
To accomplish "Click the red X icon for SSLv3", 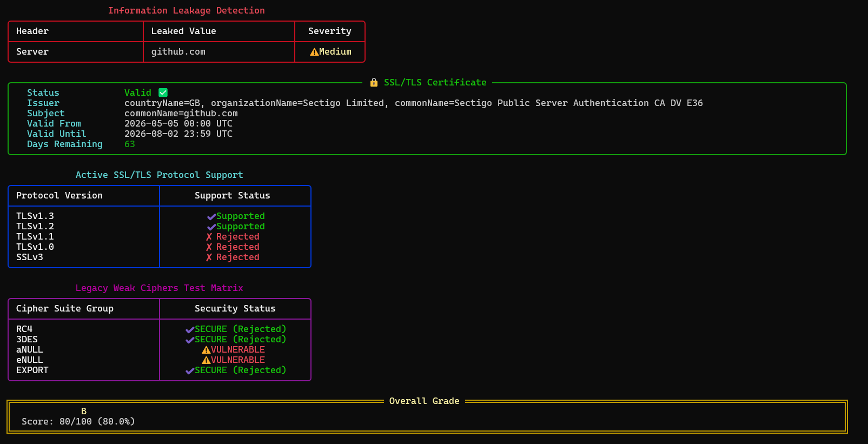I will (x=209, y=257).
